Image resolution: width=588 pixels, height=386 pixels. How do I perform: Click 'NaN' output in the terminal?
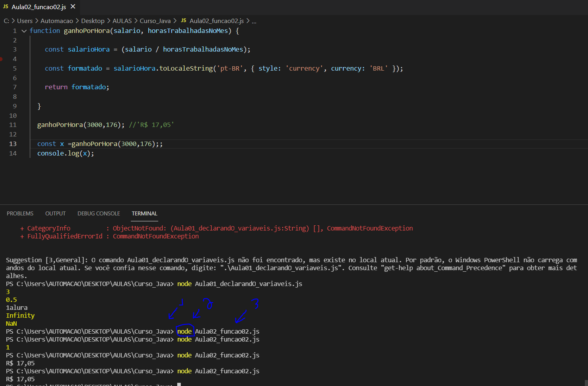click(11, 324)
